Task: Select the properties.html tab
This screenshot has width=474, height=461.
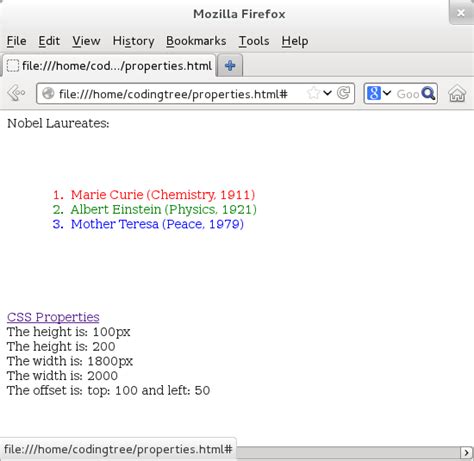Action: click(x=109, y=66)
